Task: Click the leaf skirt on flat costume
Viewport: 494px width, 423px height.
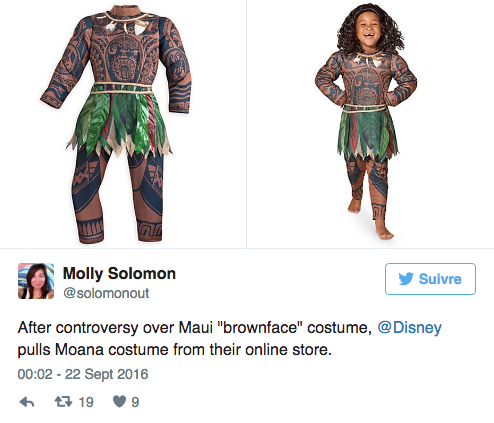Action: (119, 122)
